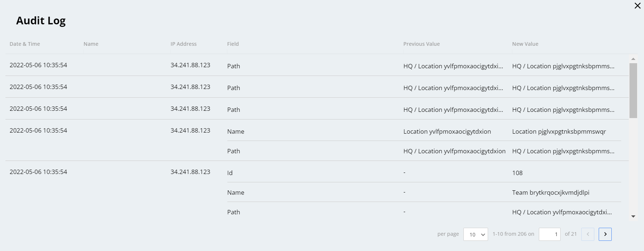Open the per page count dropdown
Viewport: 644px width, 251px height.
pos(475,234)
